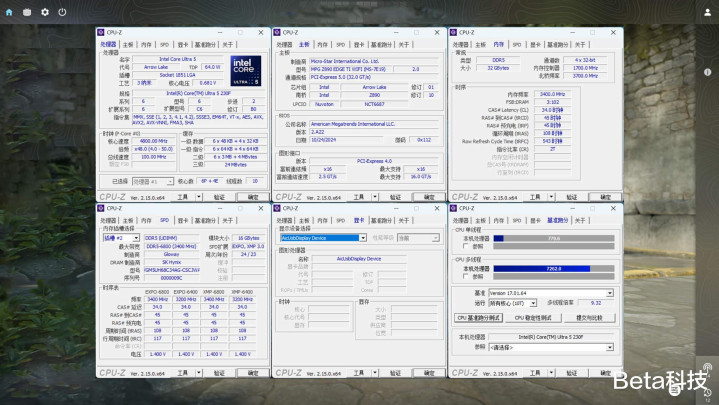Select 显卡 tab in the 主板 window
This screenshot has height=405, width=719.
pos(359,44)
